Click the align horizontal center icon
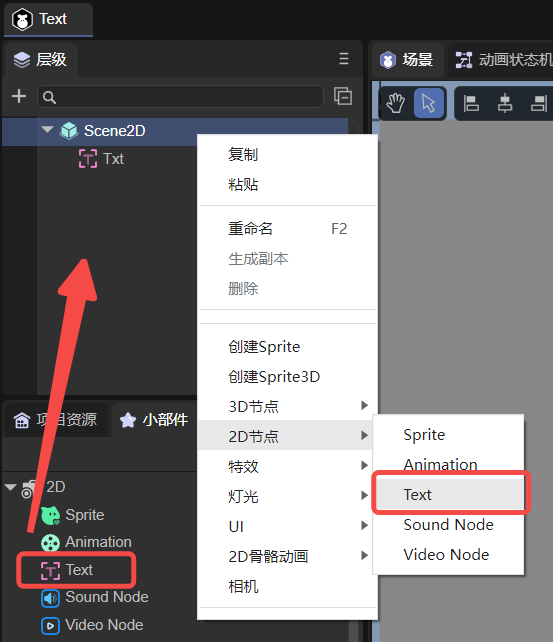This screenshot has width=553, height=642. pyautogui.click(x=505, y=103)
